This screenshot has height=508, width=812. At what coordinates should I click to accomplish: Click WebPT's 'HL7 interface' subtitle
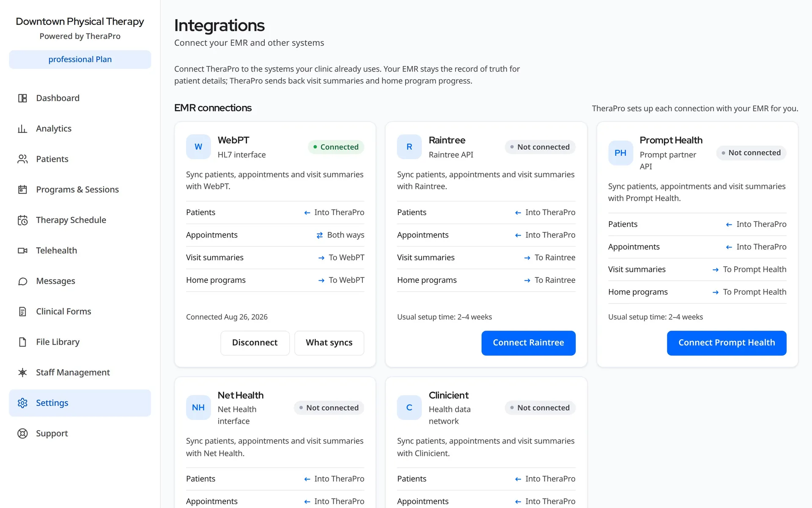point(241,155)
